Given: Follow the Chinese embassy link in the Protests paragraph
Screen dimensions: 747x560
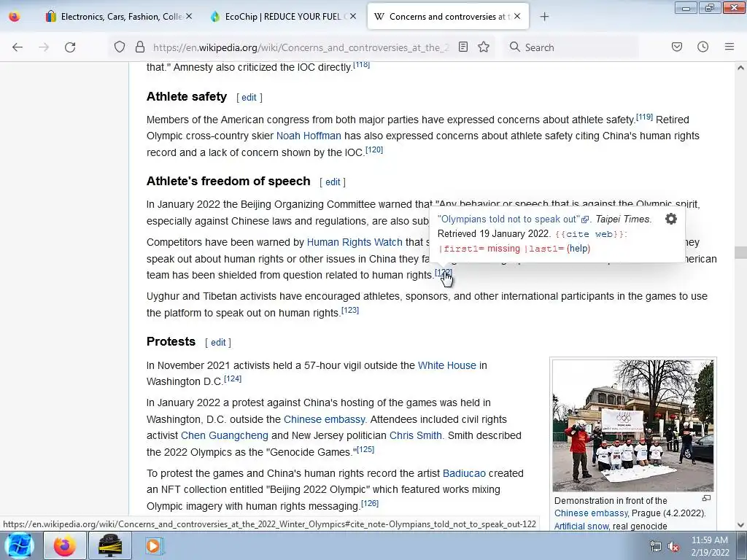Looking at the screenshot, I should click(x=325, y=419).
